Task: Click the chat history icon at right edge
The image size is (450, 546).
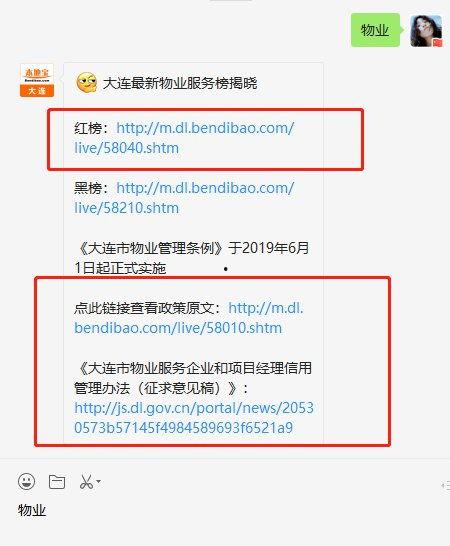Action: (x=445, y=485)
